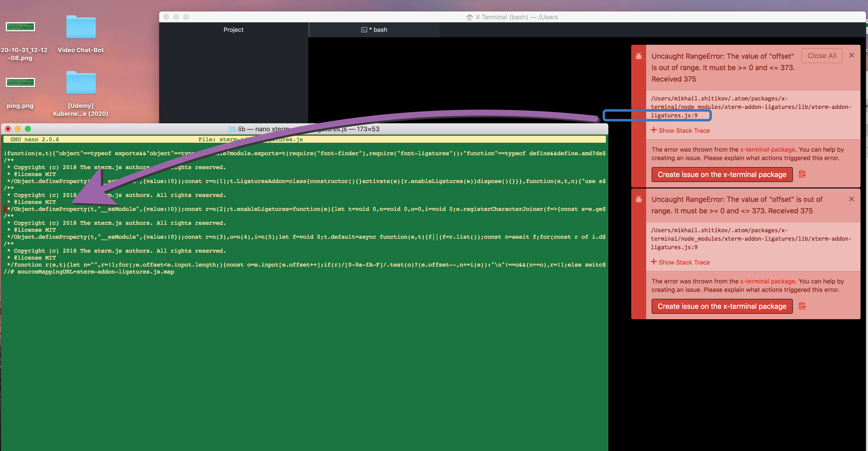Dismiss the first RangeError notification with X
Viewport: 868px width, 451px height.
[851, 55]
